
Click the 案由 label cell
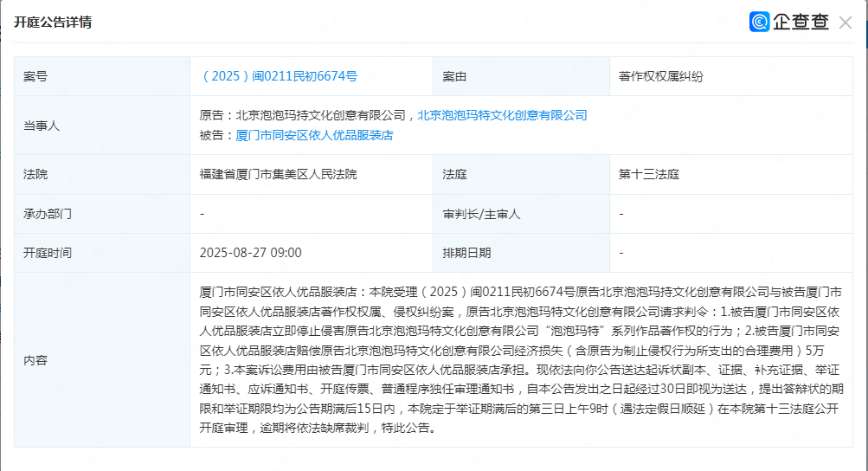[521, 76]
